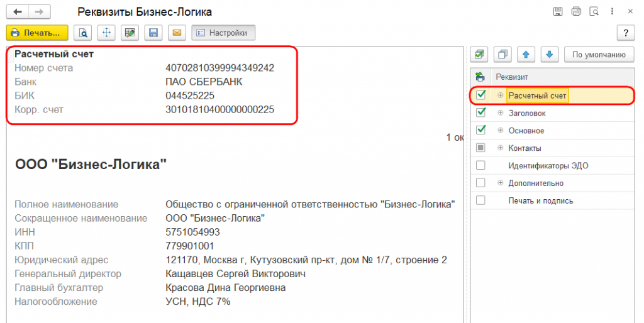Viewport: 644px width, 323px height.
Task: Click the printer icon in the title bar
Action: (x=576, y=11)
